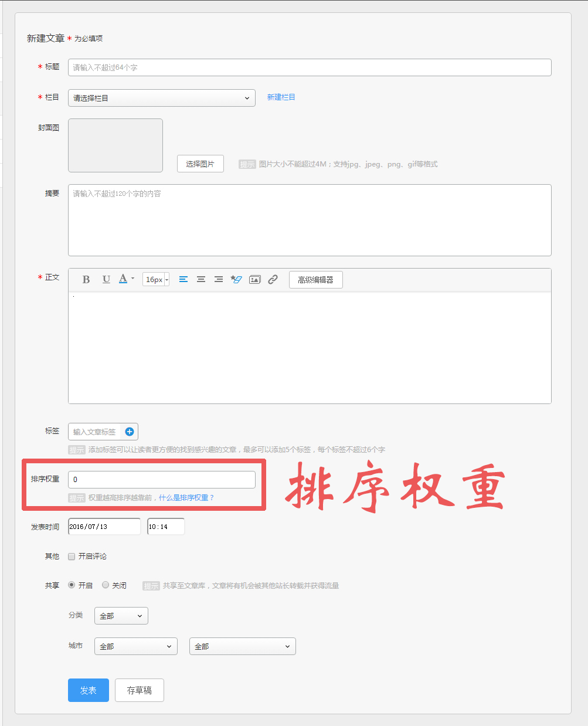The image size is (588, 726).
Task: Add tag with the blue plus icon
Action: pyautogui.click(x=130, y=432)
